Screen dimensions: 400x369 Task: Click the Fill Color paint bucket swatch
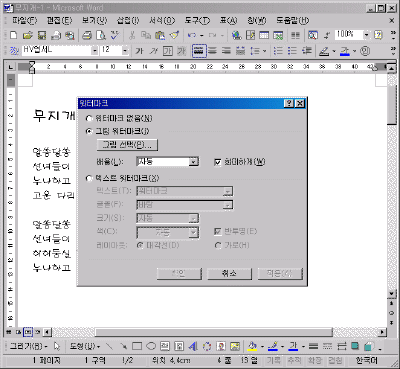[252, 347]
